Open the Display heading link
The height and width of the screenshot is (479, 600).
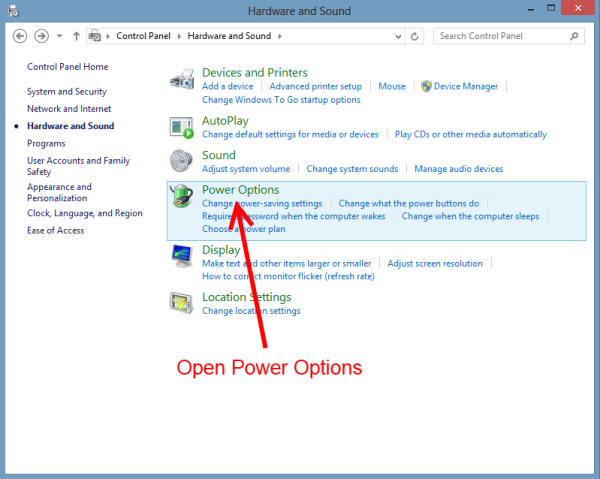click(x=221, y=250)
